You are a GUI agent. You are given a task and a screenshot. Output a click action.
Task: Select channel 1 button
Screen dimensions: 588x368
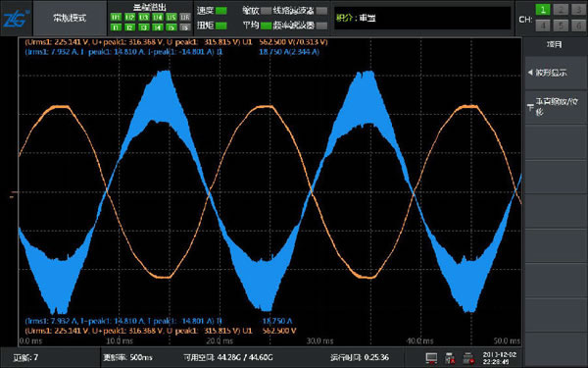click(x=543, y=10)
